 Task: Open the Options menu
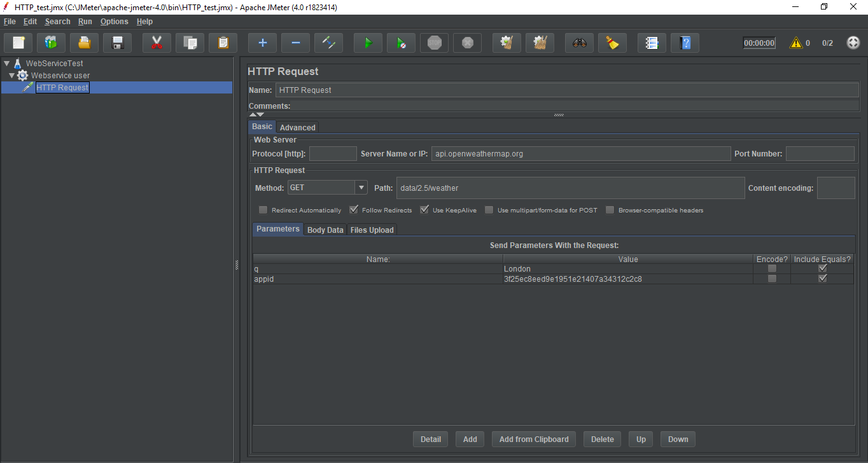(x=114, y=22)
